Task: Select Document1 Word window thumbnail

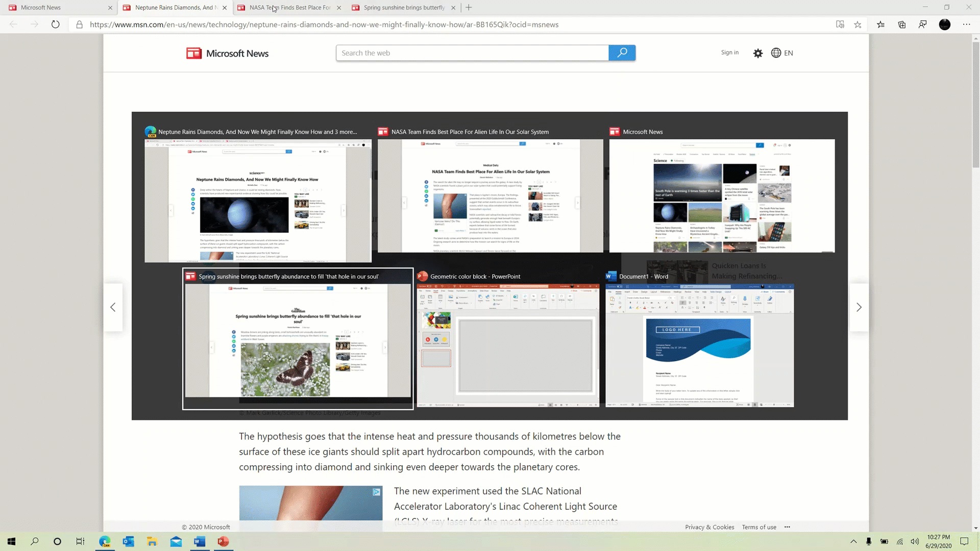Action: pos(699,344)
